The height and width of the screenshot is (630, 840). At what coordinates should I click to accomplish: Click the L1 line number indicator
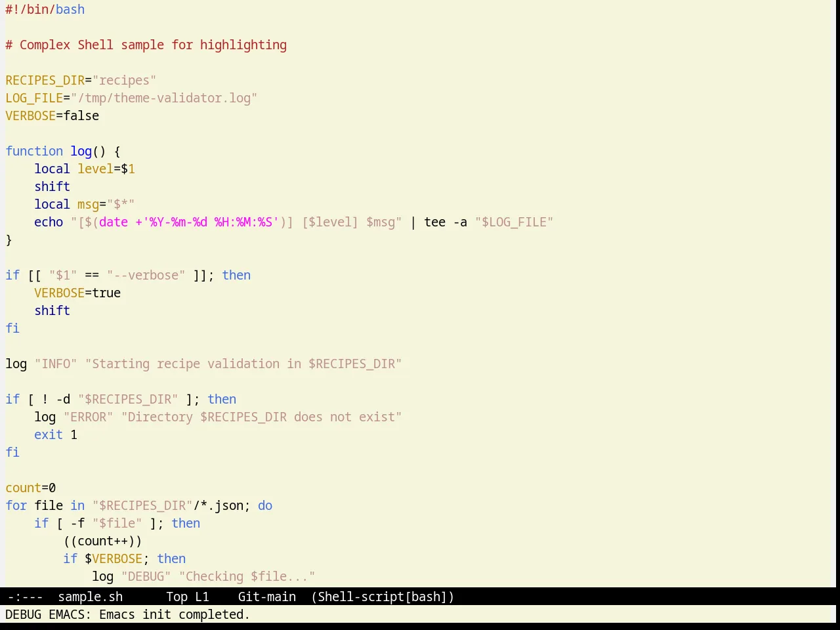pos(202,597)
